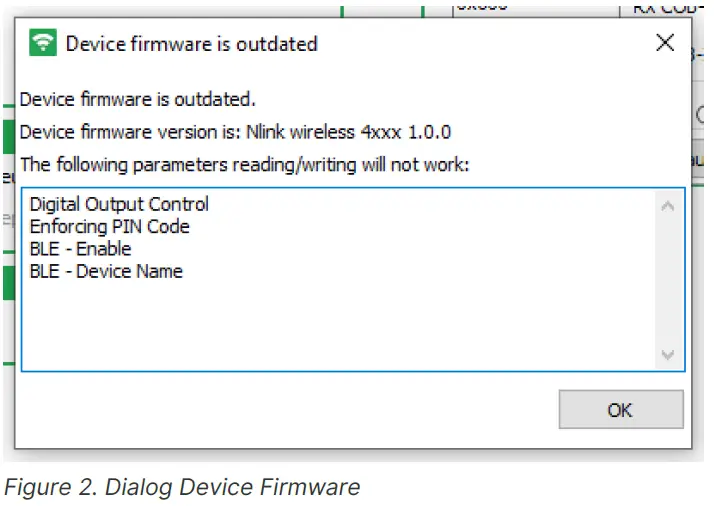Click the 'Figure 2. Dialog Device Firmware' caption
The height and width of the screenshot is (506, 714).
click(x=181, y=488)
